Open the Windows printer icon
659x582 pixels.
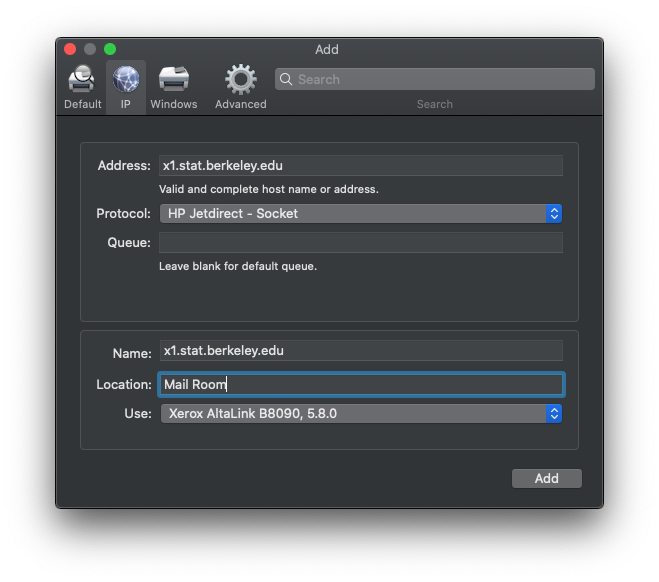click(x=173, y=79)
